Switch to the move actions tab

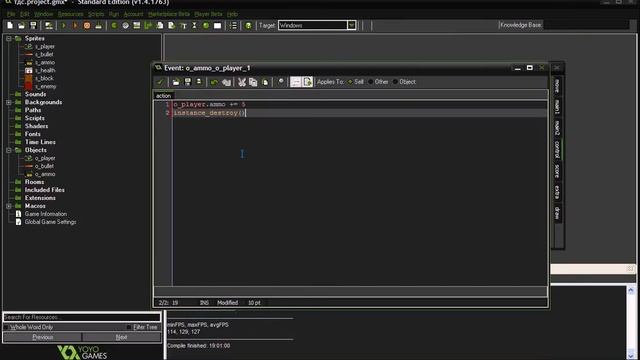tap(557, 86)
